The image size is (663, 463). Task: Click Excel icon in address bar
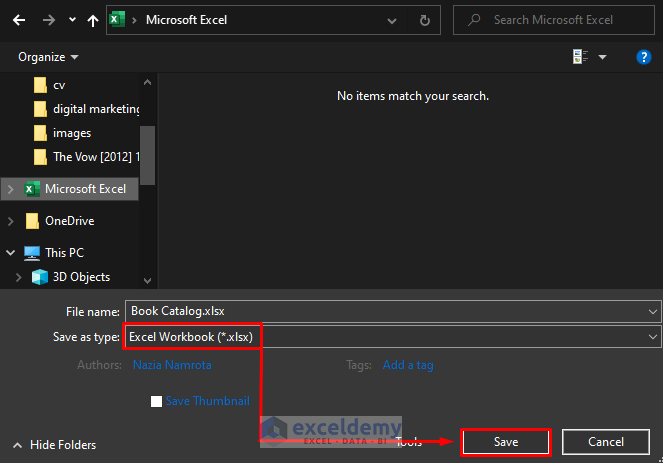pyautogui.click(x=117, y=19)
